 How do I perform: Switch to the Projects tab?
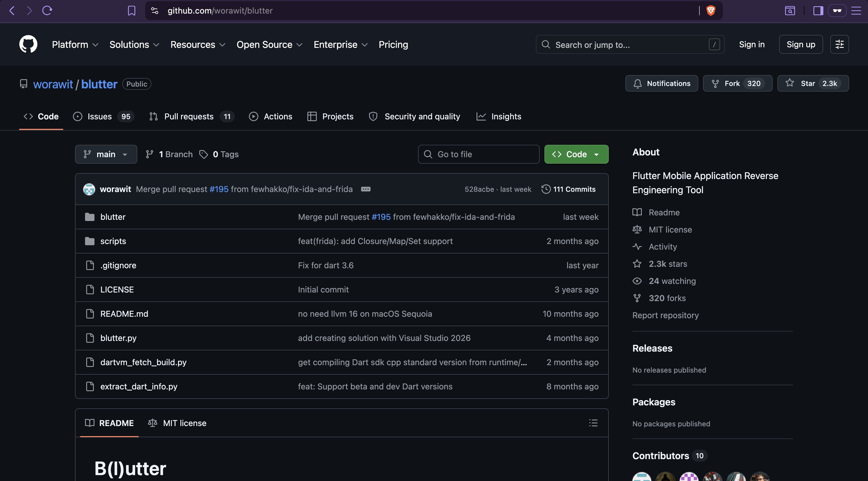(x=330, y=116)
